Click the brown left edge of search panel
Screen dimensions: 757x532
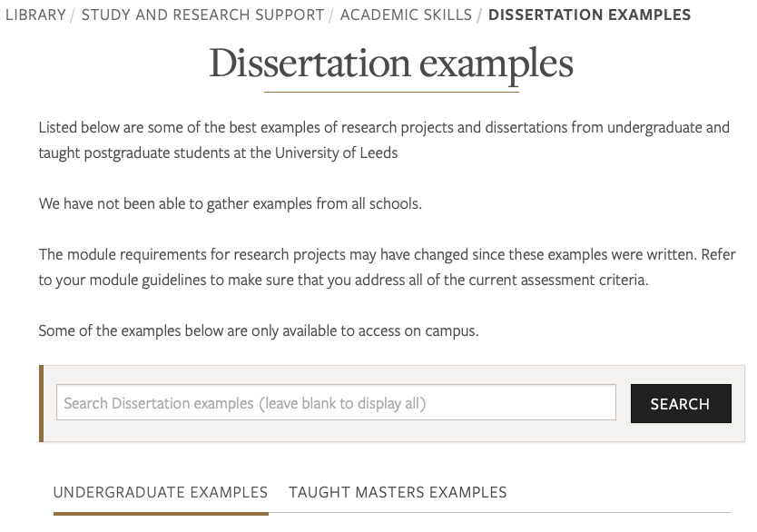coord(42,403)
